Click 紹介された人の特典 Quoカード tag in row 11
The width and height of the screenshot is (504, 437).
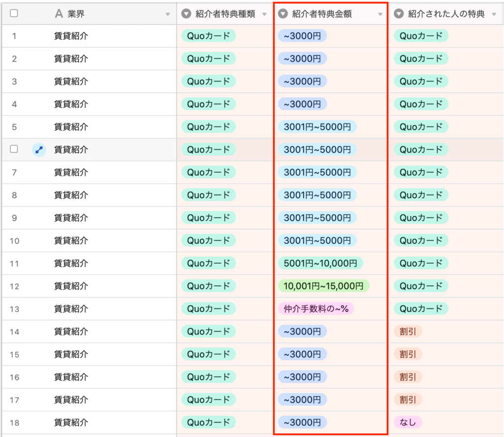tap(421, 263)
